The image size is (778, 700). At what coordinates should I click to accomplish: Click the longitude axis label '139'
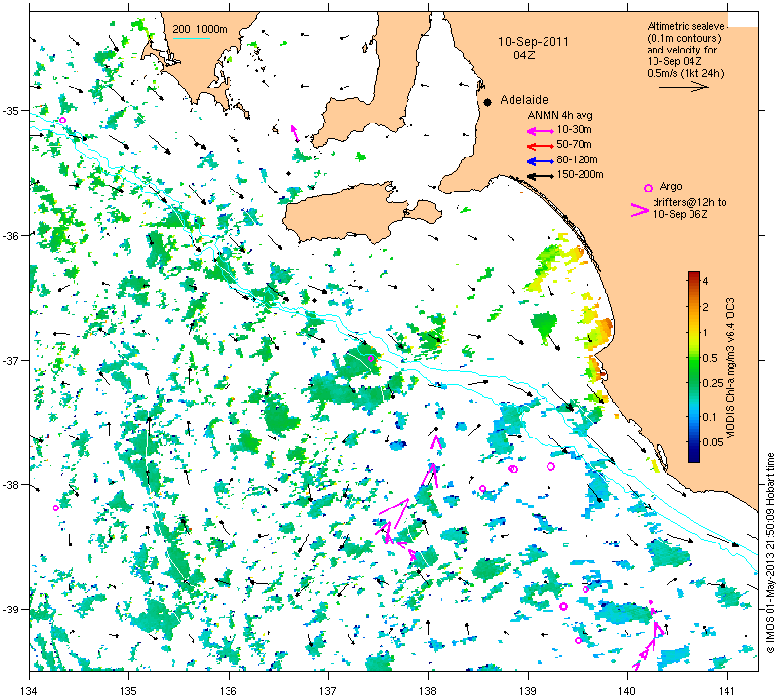[x=528, y=690]
